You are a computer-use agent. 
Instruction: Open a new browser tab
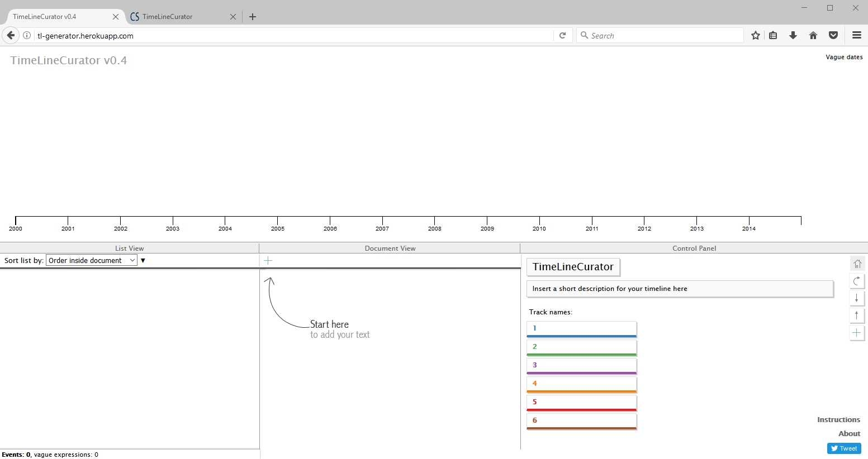tap(253, 17)
